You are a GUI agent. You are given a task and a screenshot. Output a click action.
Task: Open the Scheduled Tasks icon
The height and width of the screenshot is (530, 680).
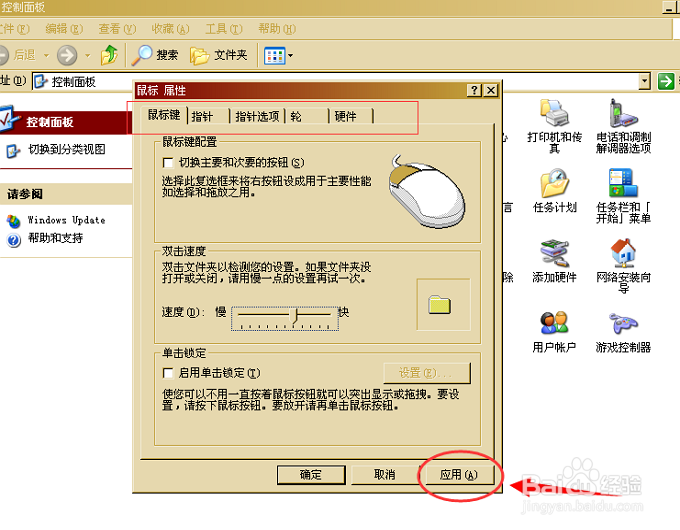[x=554, y=183]
